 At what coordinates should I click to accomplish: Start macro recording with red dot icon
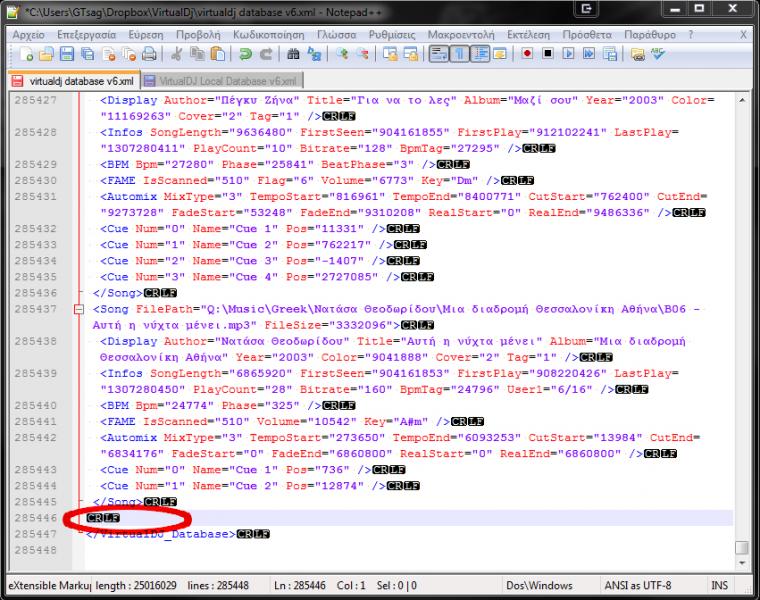click(527, 53)
